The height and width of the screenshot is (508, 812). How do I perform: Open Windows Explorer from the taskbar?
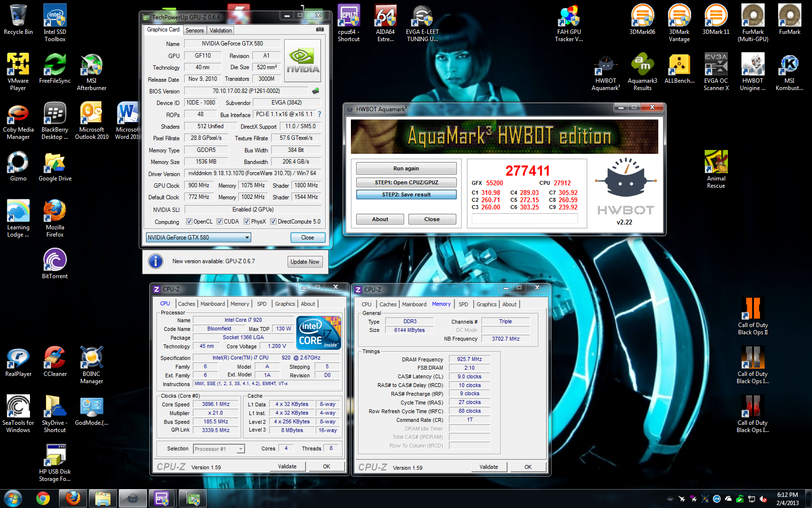click(x=103, y=498)
